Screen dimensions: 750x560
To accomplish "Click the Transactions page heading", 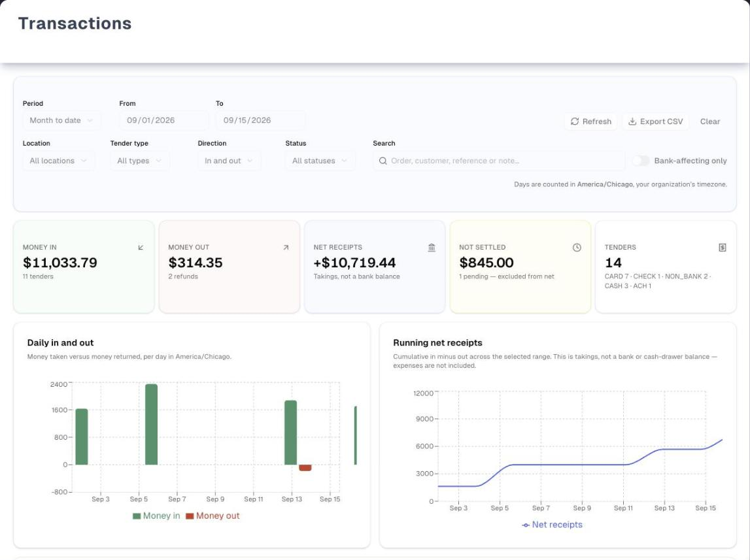I will point(75,24).
